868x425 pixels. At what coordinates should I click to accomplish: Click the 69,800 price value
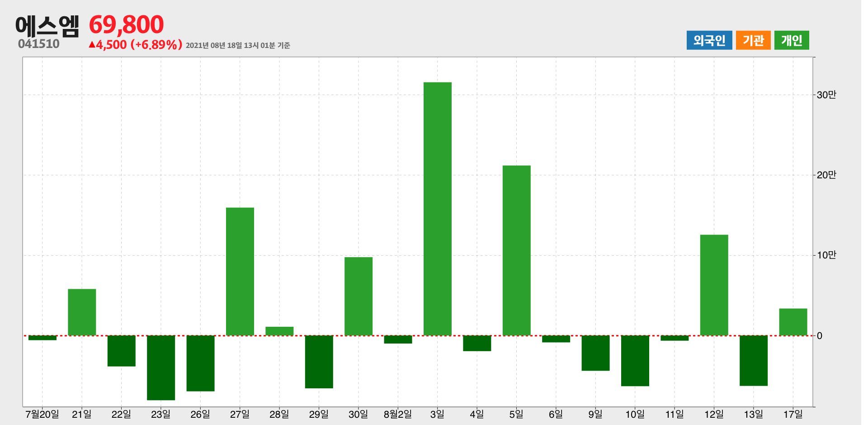[126, 24]
